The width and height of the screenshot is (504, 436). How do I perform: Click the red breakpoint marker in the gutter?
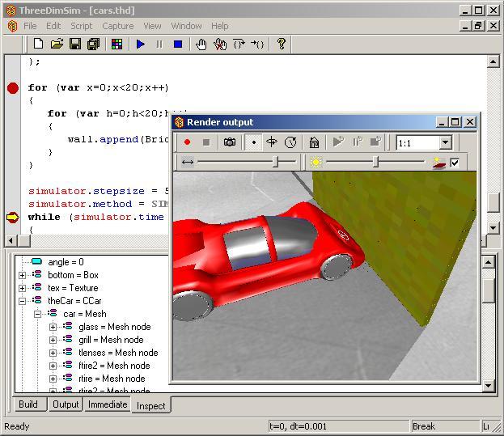[13, 88]
